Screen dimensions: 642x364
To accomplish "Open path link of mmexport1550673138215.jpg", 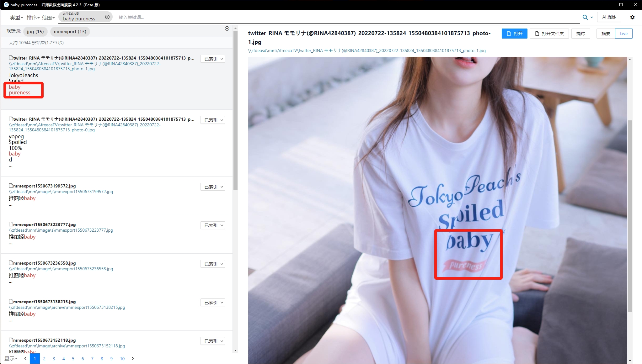I will click(x=67, y=307).
